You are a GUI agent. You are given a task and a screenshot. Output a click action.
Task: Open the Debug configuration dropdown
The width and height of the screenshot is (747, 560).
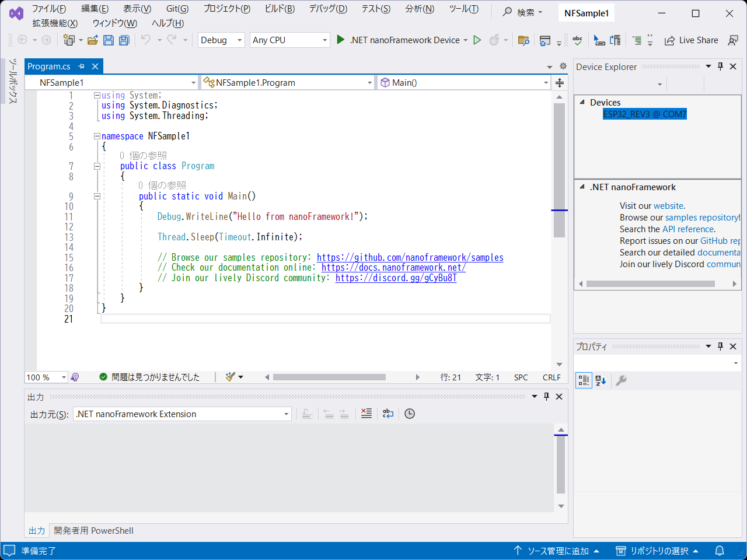[x=221, y=40]
